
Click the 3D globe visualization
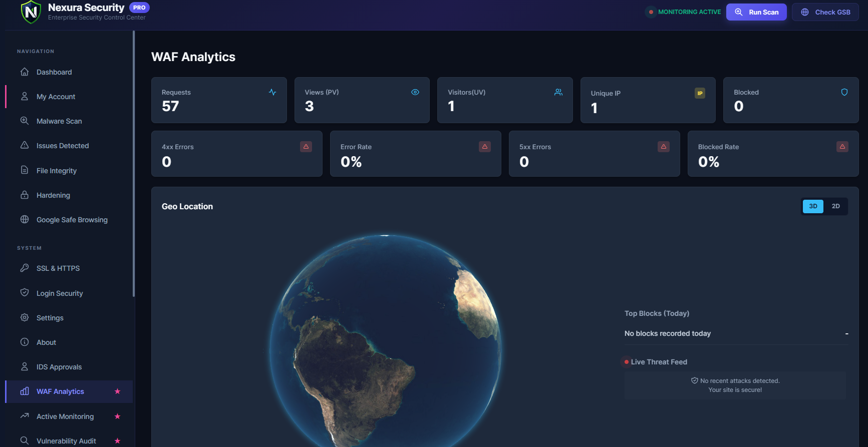[x=385, y=340]
